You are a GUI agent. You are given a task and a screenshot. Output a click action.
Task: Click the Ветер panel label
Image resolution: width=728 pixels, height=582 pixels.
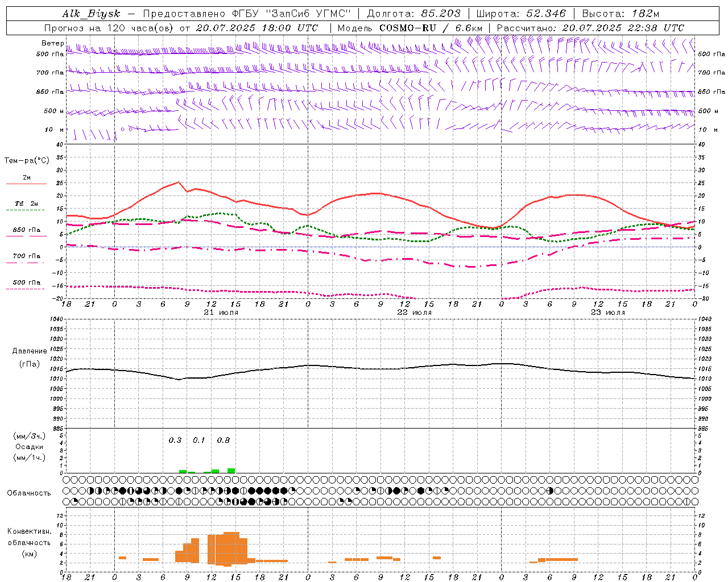[x=53, y=43]
